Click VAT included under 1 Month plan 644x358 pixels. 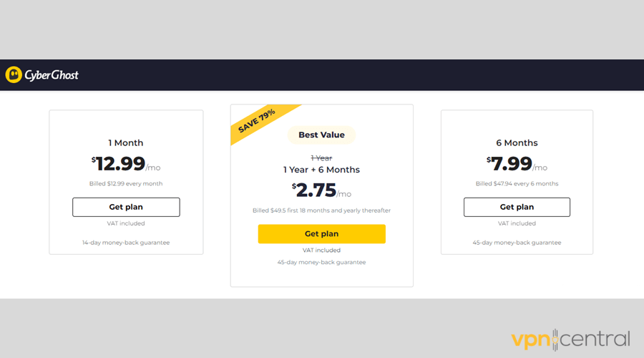tap(126, 223)
